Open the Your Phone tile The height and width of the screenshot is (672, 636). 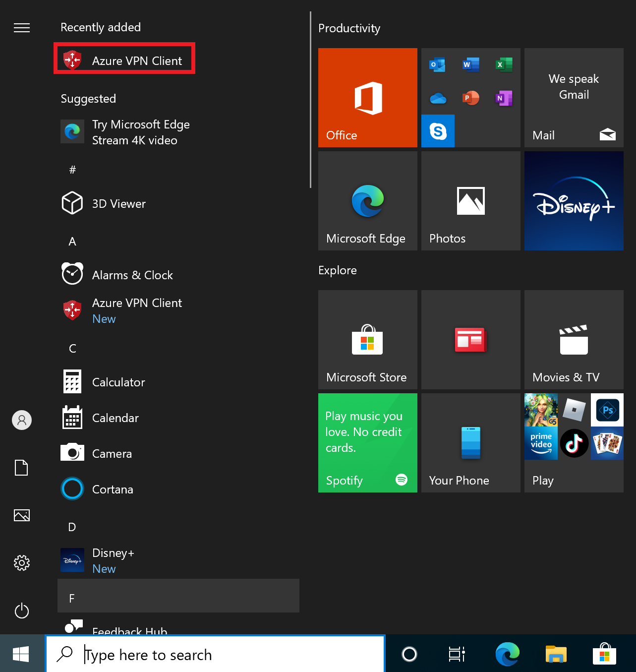(471, 443)
